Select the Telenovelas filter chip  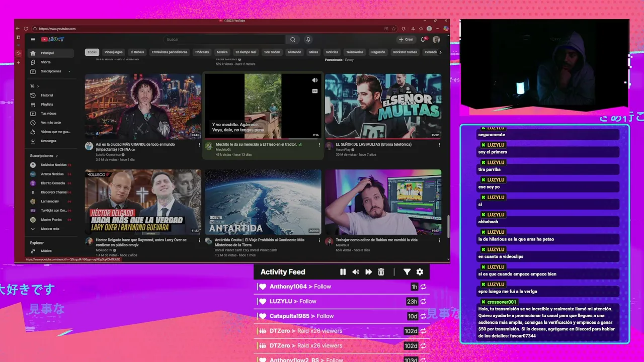(355, 52)
